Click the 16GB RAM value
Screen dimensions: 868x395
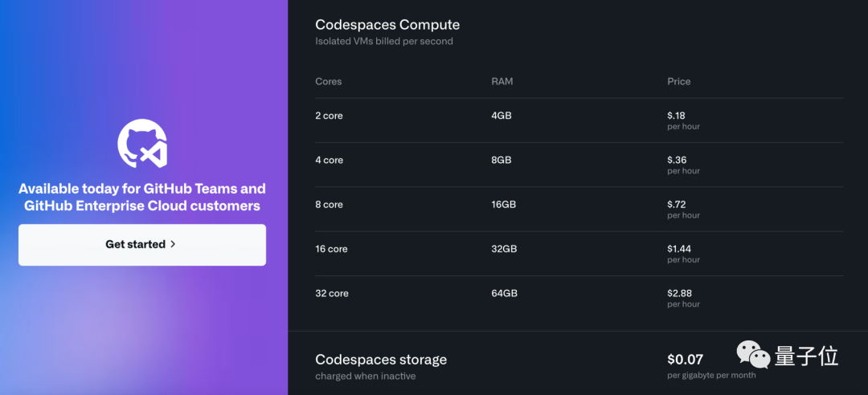pos(503,205)
